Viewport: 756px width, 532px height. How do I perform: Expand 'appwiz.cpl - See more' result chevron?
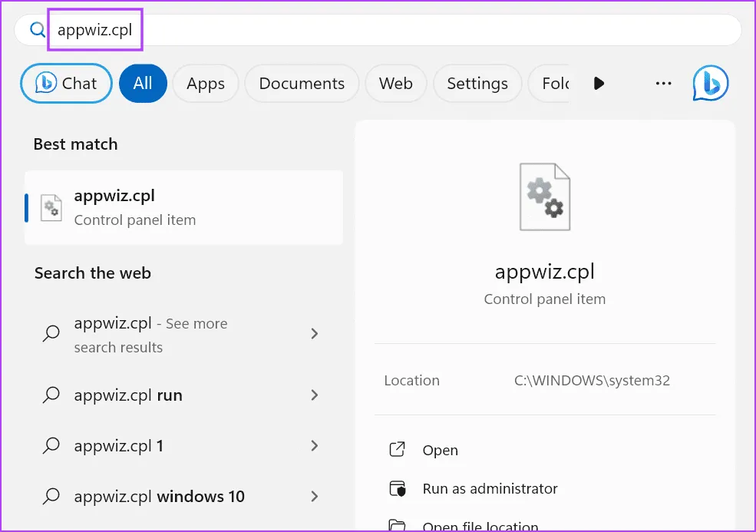[x=314, y=334]
